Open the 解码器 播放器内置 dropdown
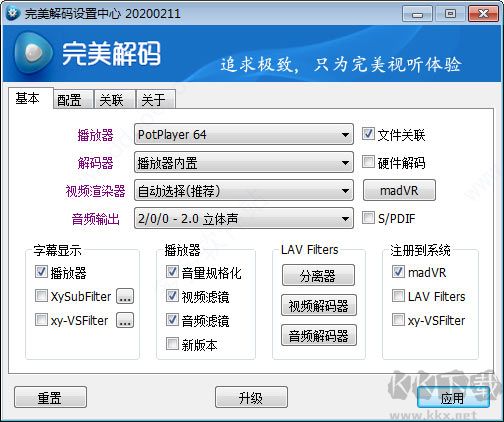Image resolution: width=504 pixels, height=422 pixels. [244, 162]
